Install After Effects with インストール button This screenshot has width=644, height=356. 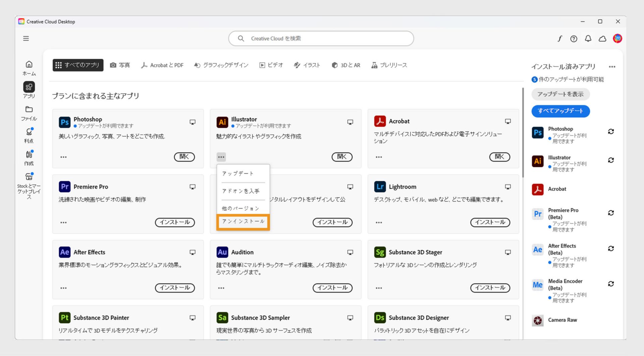click(175, 288)
